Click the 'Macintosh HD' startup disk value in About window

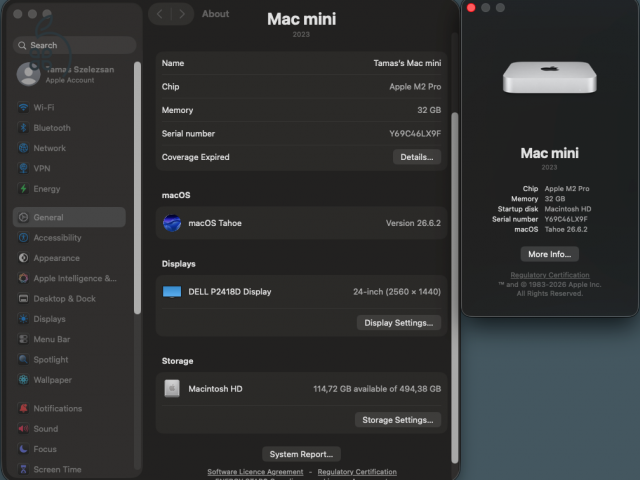click(568, 209)
